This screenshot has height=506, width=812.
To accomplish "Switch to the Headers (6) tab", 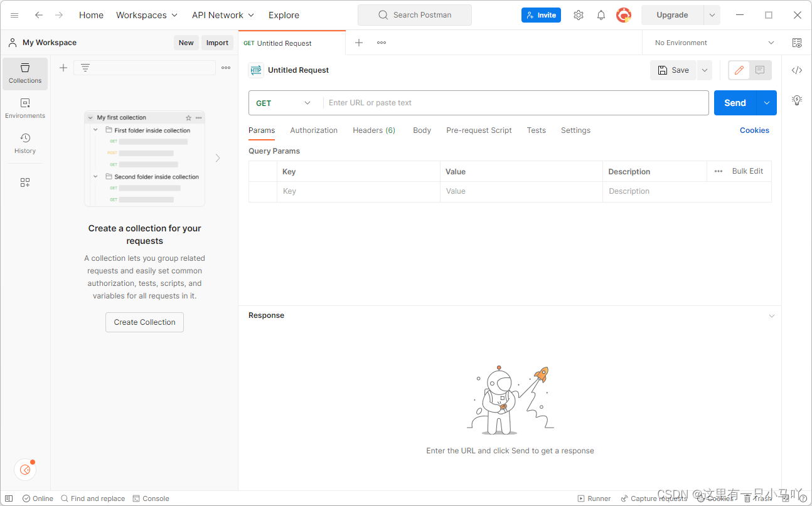I will (x=374, y=130).
